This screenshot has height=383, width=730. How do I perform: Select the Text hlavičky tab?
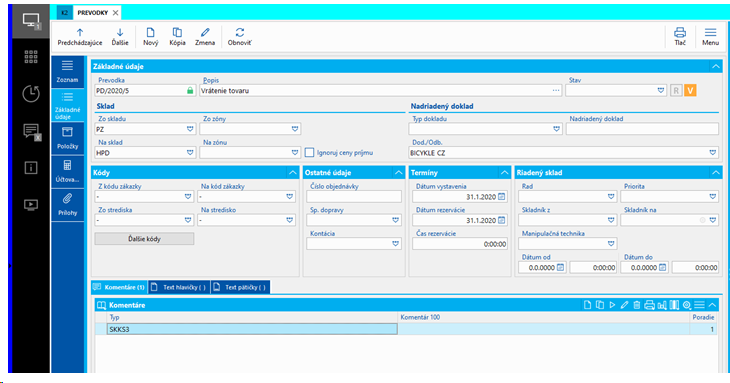pos(179,287)
